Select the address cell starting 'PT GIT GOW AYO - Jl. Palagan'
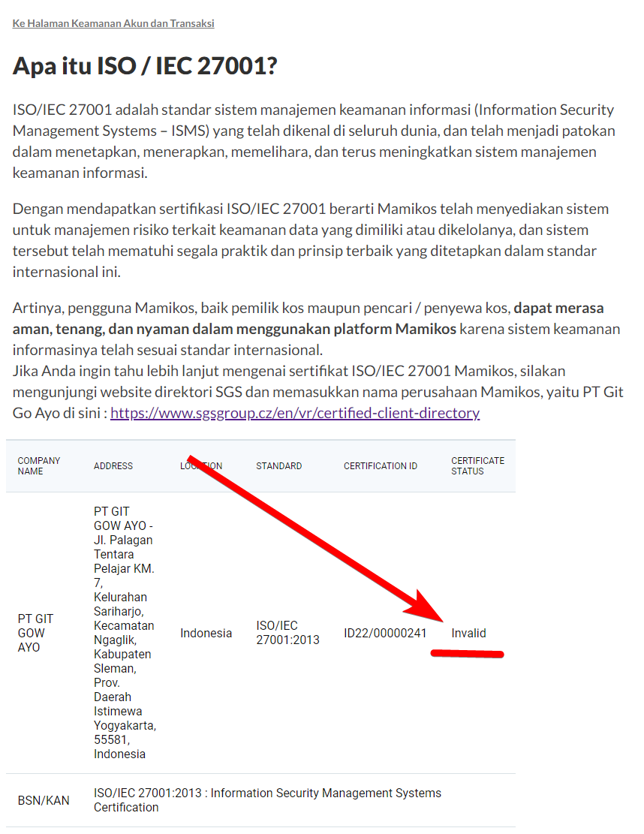Image resolution: width=644 pixels, height=834 pixels. 125,632
